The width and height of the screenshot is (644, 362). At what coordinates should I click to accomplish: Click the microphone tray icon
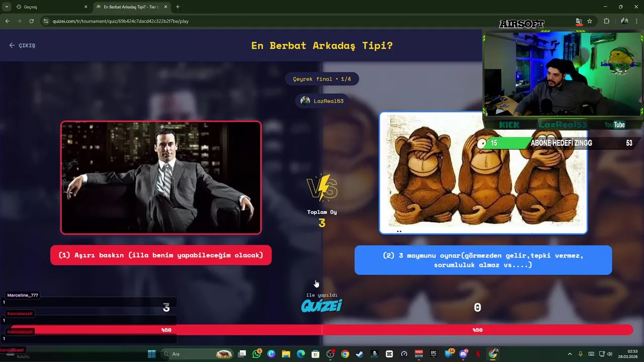[581, 354]
